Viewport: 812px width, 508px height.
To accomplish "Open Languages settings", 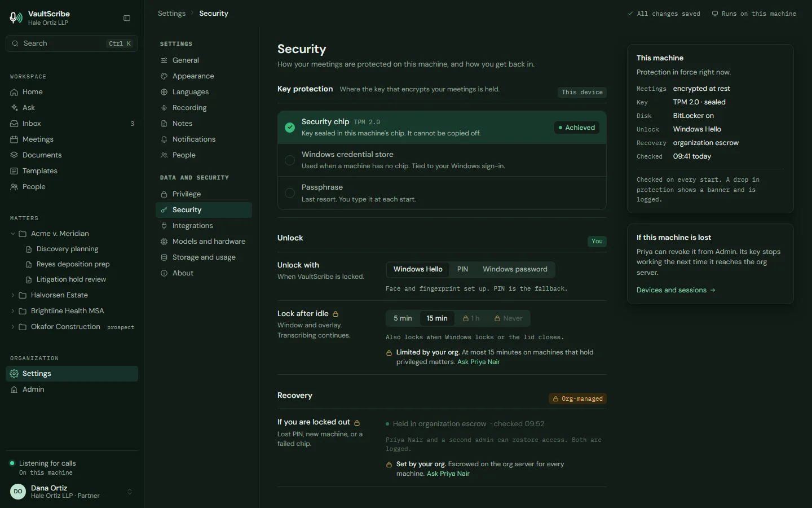I will click(x=204, y=92).
